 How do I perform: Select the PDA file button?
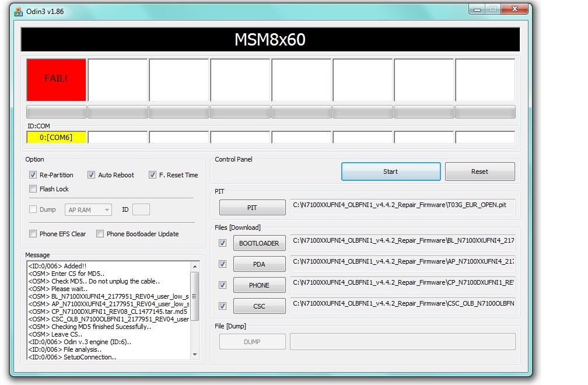(x=259, y=264)
